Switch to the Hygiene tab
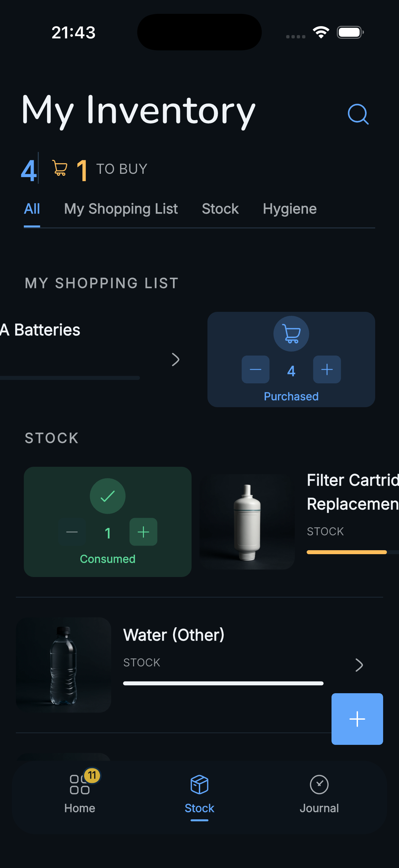 289,209
